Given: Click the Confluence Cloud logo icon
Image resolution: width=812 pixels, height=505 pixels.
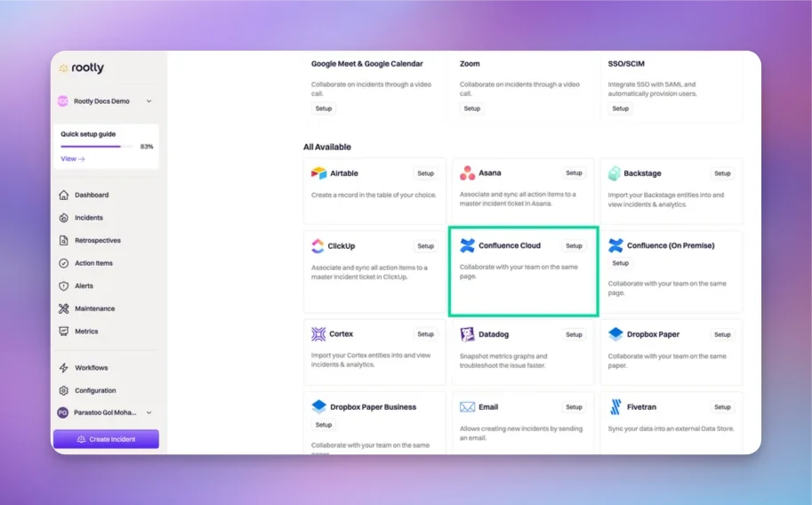Looking at the screenshot, I should point(467,245).
